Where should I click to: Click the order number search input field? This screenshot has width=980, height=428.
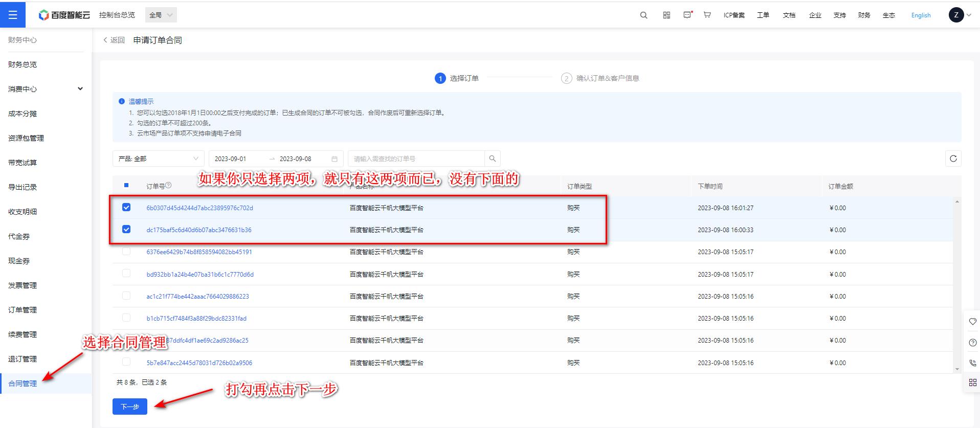click(415, 159)
